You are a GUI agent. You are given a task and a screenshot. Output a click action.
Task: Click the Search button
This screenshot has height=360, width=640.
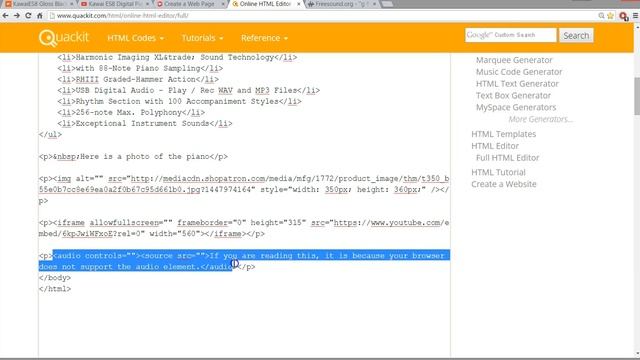click(576, 36)
